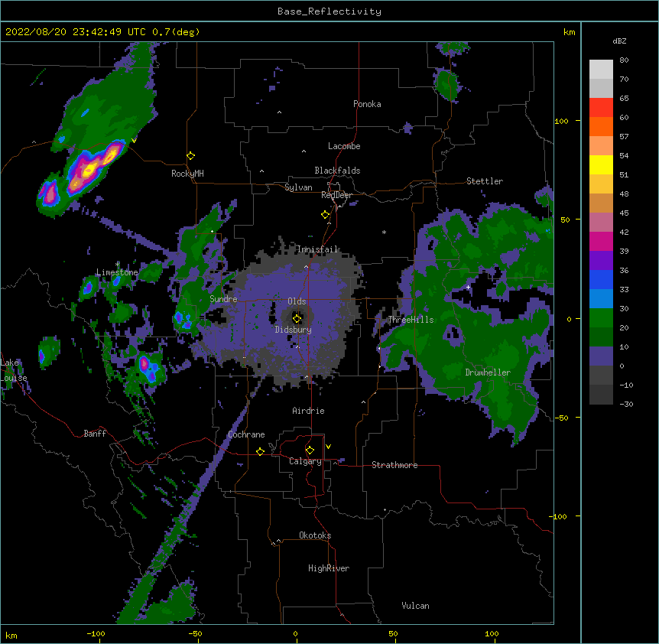Viewport: 659px width, 644px height.
Task: Click the intense yellow storm core northwest
Action: coord(89,171)
